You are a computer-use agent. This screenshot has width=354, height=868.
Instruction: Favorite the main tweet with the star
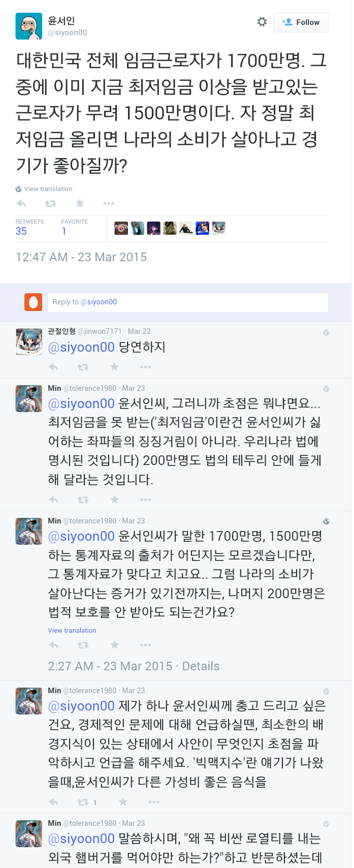[x=80, y=203]
